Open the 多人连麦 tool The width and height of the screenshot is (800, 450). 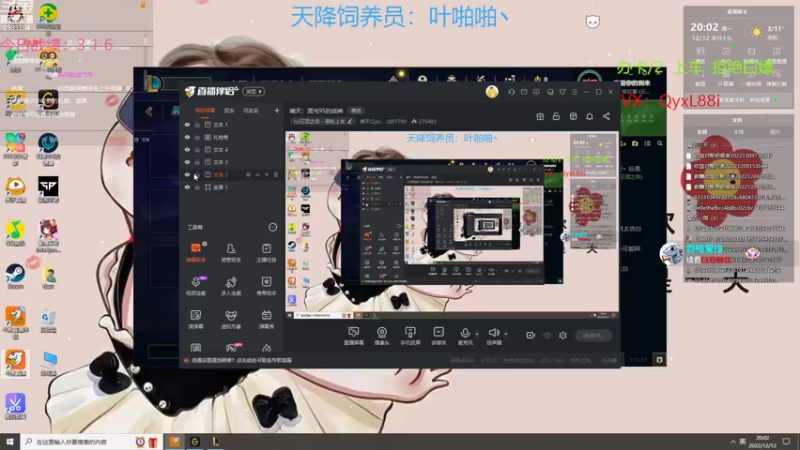coord(231,286)
